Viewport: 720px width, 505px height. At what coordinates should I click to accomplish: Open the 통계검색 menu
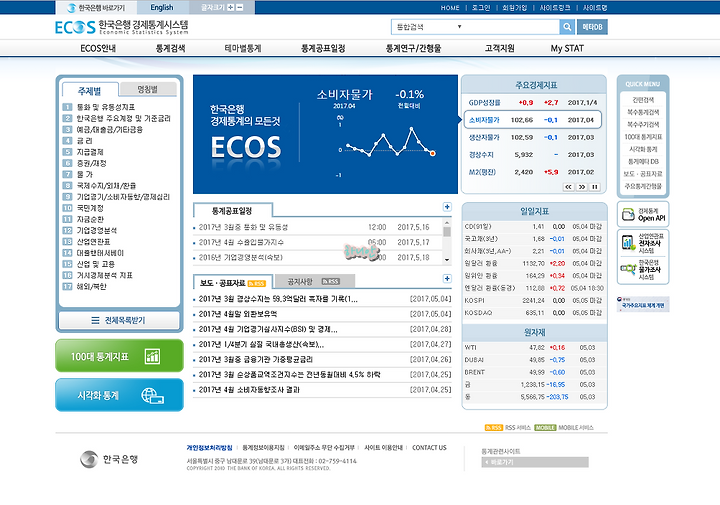coord(170,49)
